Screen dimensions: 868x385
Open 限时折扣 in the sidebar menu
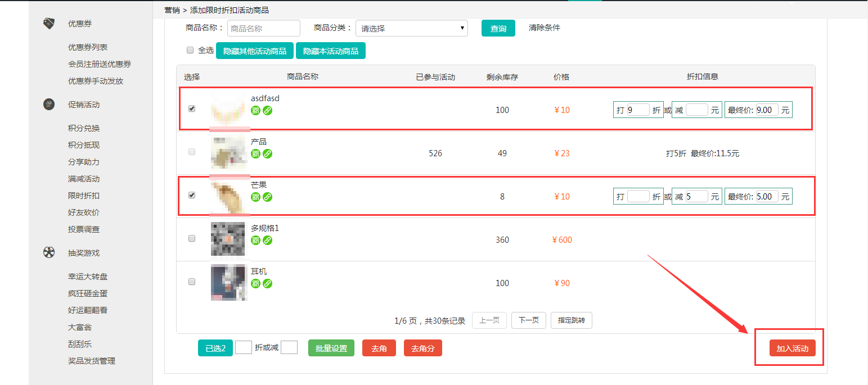coord(84,196)
